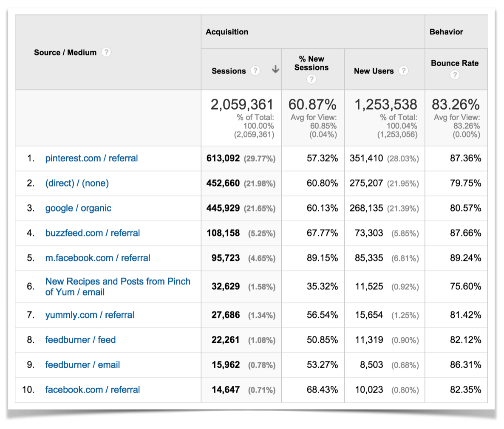Image resolution: width=504 pixels, height=429 pixels.
Task: Click the New Users help icon
Action: click(403, 71)
